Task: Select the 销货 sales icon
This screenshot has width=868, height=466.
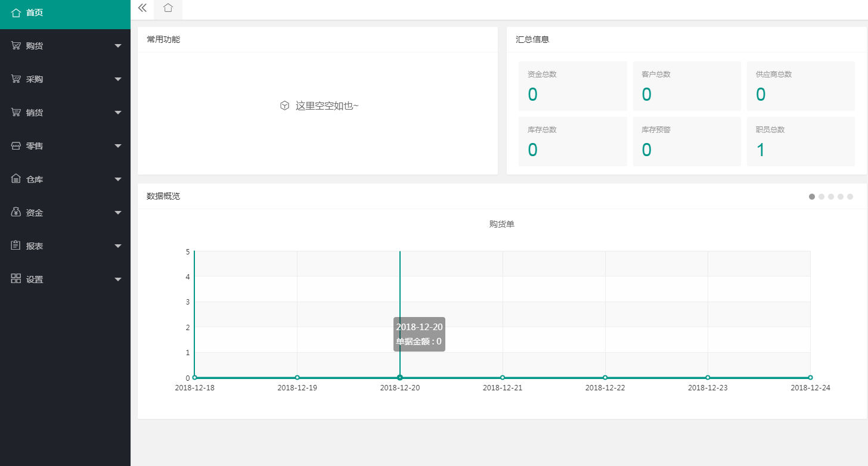Action: pos(15,112)
